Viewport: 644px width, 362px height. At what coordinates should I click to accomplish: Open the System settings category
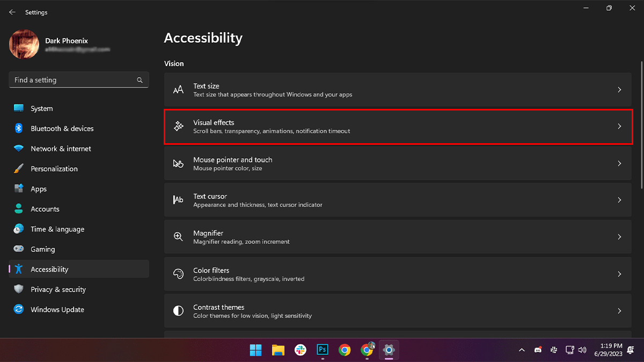[41, 108]
